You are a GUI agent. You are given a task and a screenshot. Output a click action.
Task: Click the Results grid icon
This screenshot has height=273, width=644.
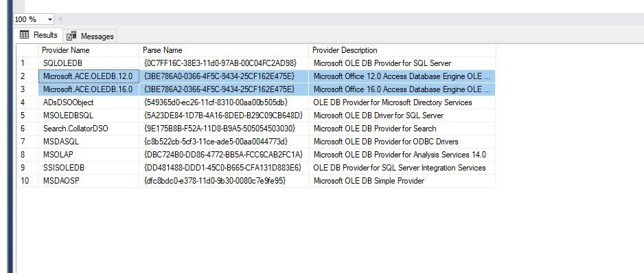click(25, 35)
